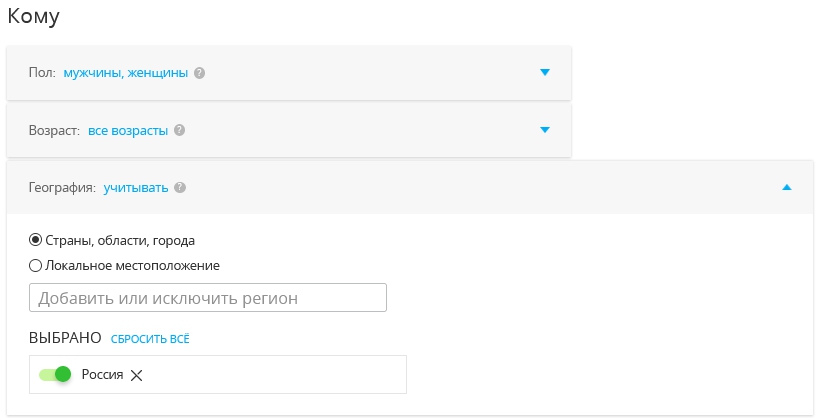Image resolution: width=816 pixels, height=418 pixels.
Task: Reset selection via СБРОСИТЬ ВСЁ
Action: (150, 339)
